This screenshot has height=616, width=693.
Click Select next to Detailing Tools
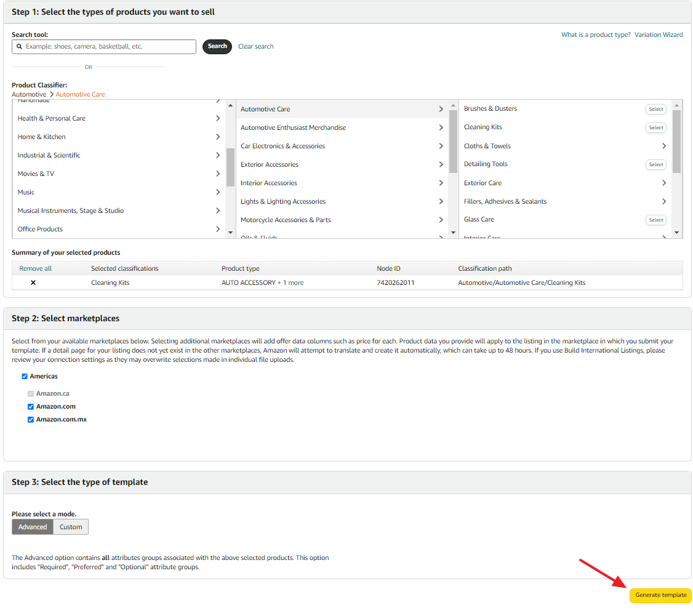coord(655,164)
